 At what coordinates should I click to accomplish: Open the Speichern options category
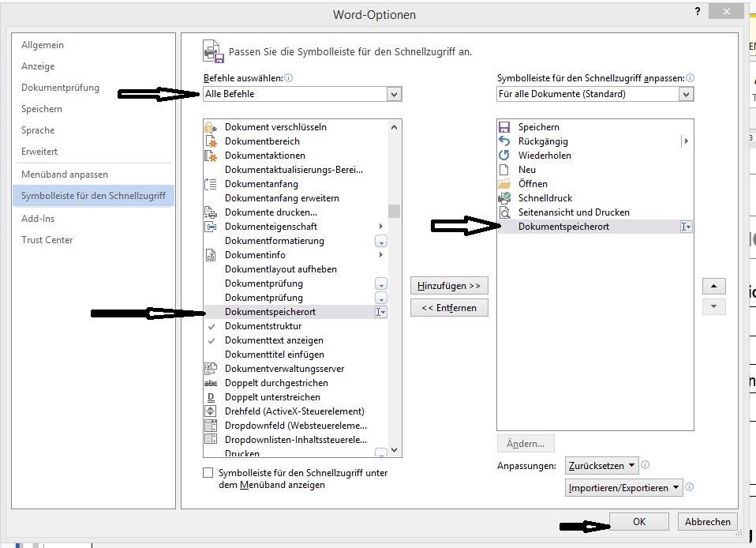42,108
